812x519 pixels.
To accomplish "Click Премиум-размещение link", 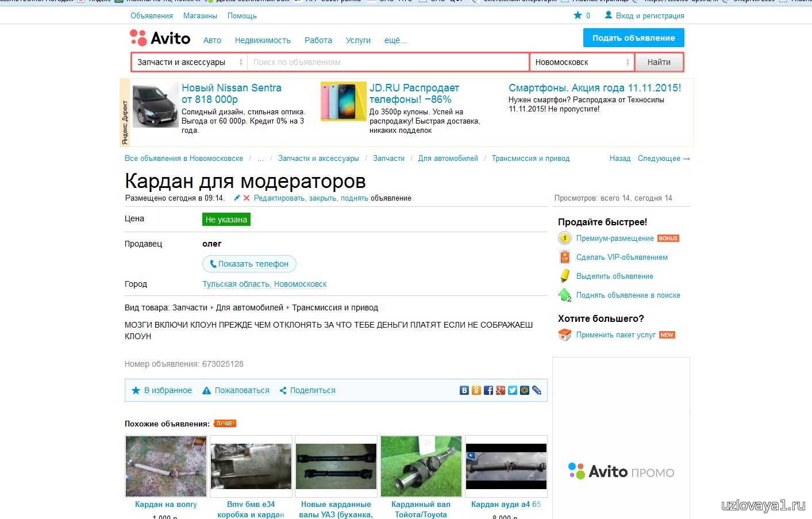I will point(615,238).
